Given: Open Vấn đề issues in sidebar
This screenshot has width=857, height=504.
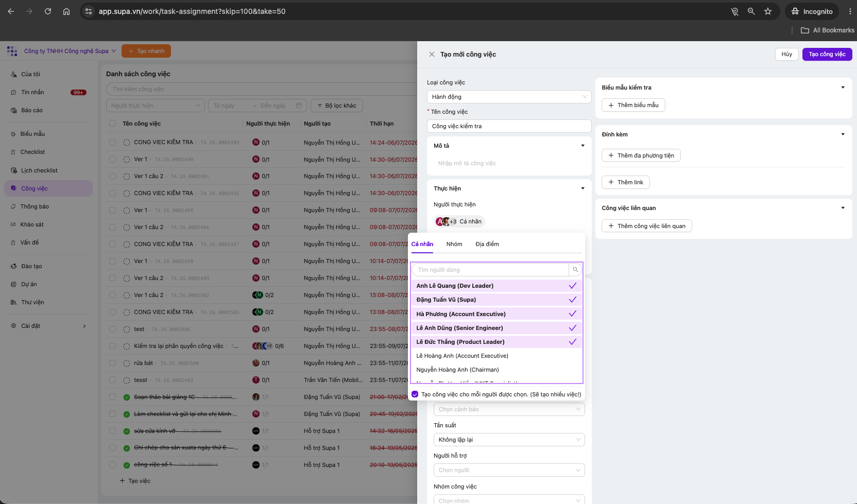Looking at the screenshot, I should pos(29,242).
